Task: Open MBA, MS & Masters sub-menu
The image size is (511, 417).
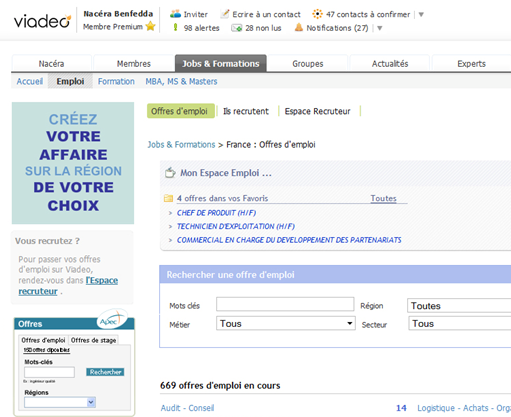Action: pos(181,81)
